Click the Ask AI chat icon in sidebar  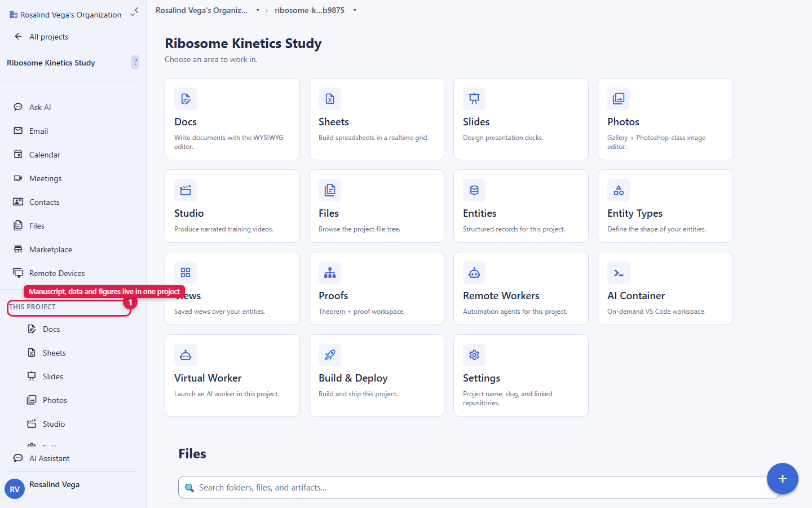pyautogui.click(x=18, y=107)
